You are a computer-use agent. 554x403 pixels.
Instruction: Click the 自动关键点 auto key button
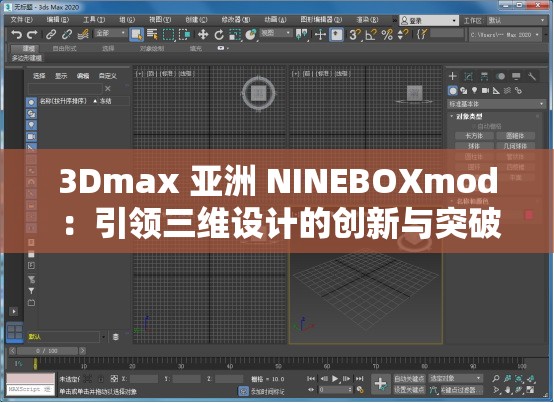point(409,379)
